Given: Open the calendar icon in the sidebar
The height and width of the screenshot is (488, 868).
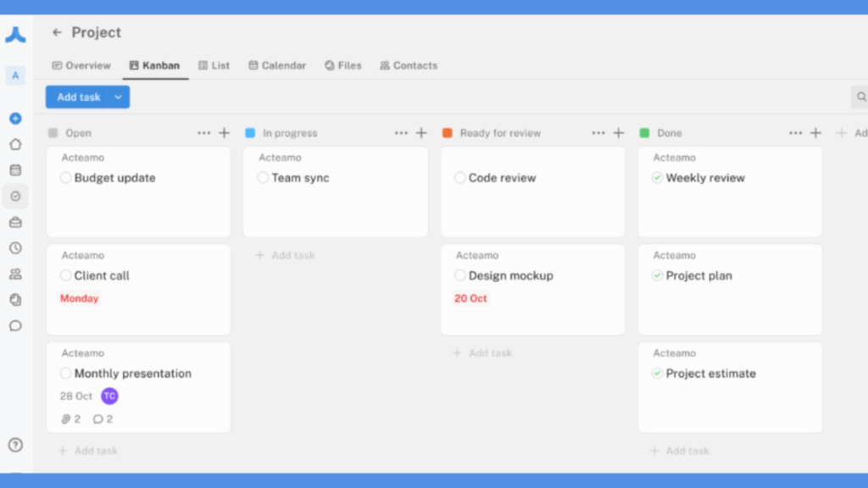Looking at the screenshot, I should click(x=15, y=169).
